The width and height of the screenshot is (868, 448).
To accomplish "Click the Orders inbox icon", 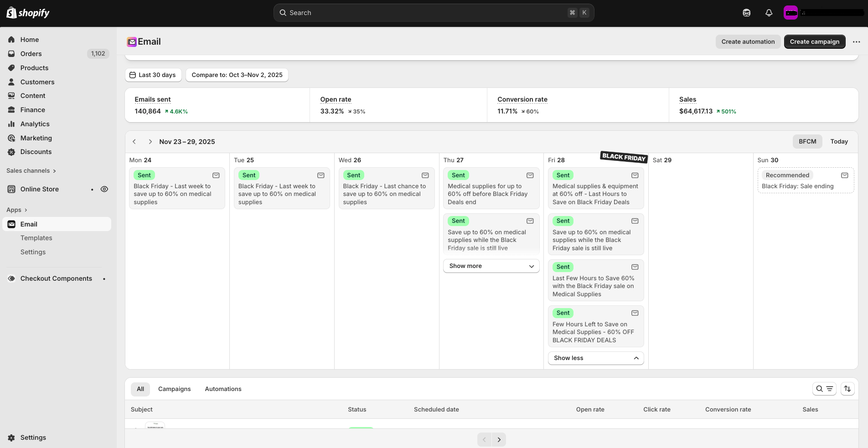I will point(11,54).
